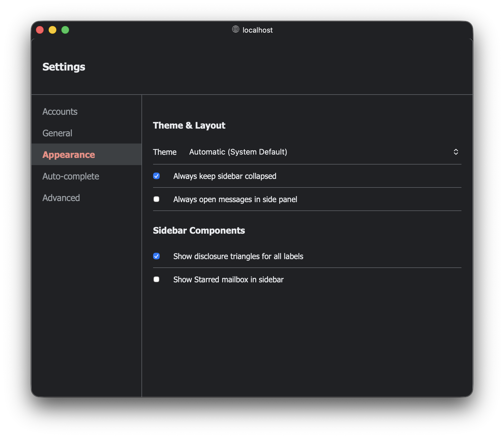Screen dimensions: 504x438
Task: Enable "Show Starred mailbox in sidebar"
Action: click(x=156, y=279)
